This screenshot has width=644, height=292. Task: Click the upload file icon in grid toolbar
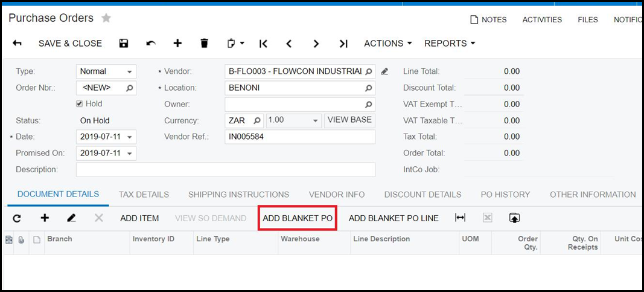(x=514, y=218)
